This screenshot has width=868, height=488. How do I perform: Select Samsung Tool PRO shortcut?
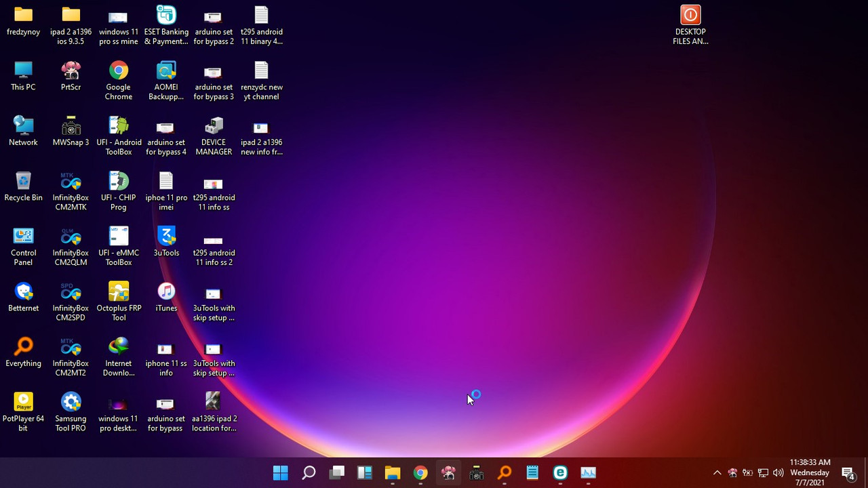71,413
